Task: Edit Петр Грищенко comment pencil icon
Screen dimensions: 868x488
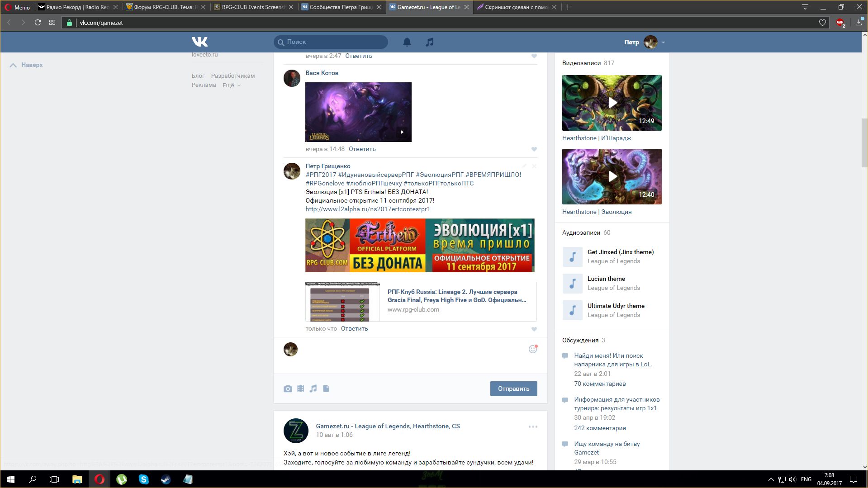Action: tap(524, 166)
